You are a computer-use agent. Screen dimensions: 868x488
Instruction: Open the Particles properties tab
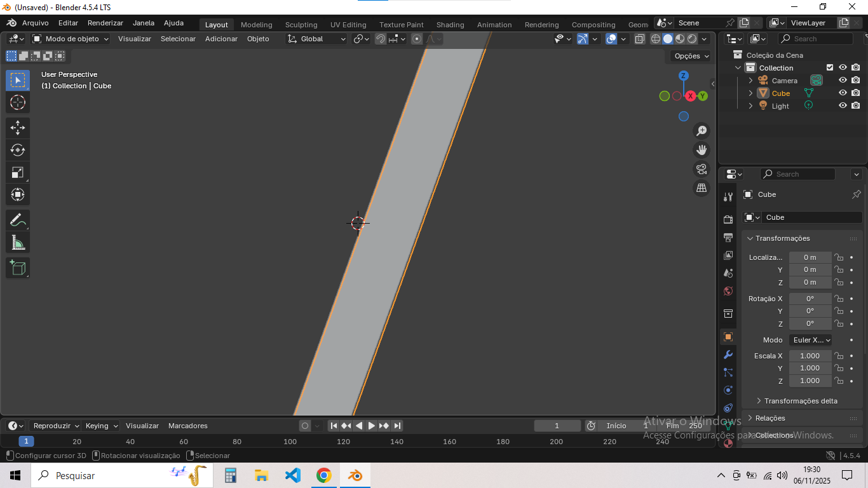click(x=728, y=372)
